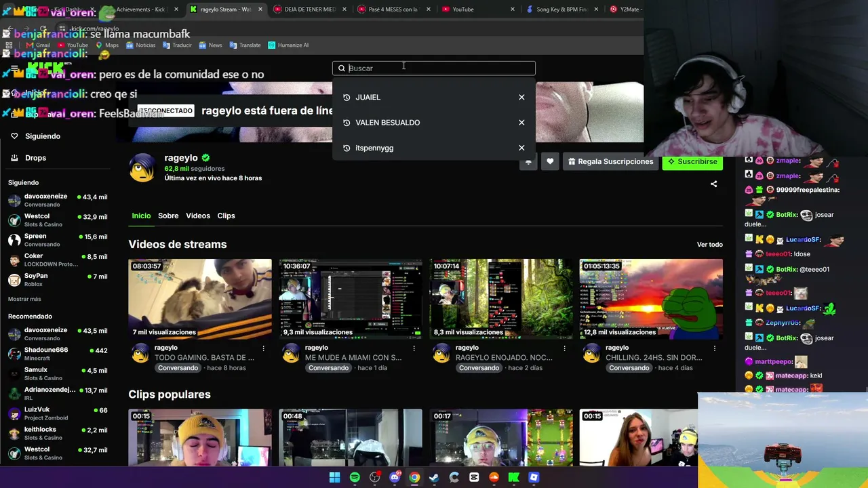Open Discord from the taskbar
The width and height of the screenshot is (868, 488).
(x=395, y=477)
